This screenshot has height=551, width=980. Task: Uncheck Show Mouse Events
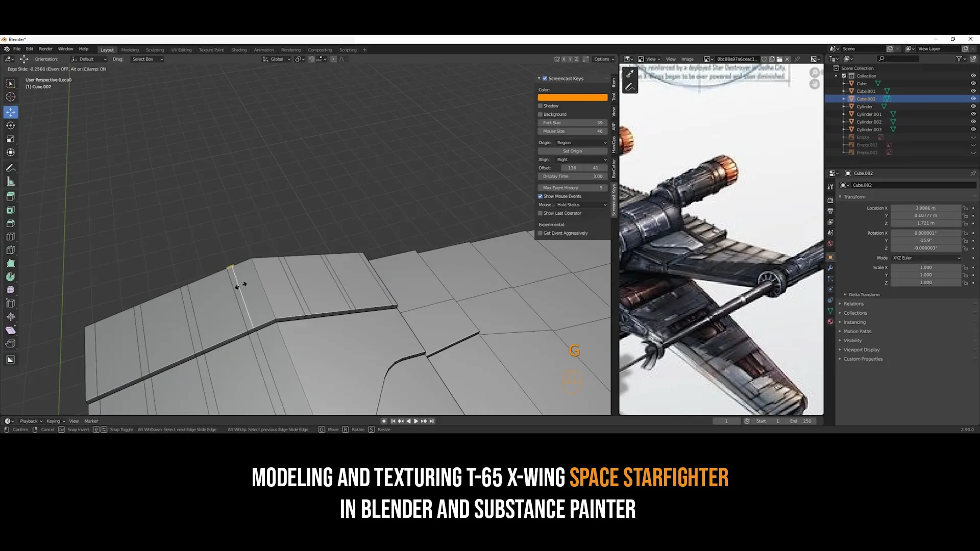click(x=541, y=196)
